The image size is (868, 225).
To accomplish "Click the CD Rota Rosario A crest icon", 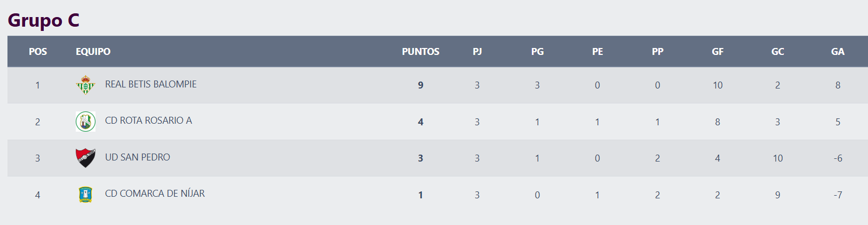I will point(85,122).
